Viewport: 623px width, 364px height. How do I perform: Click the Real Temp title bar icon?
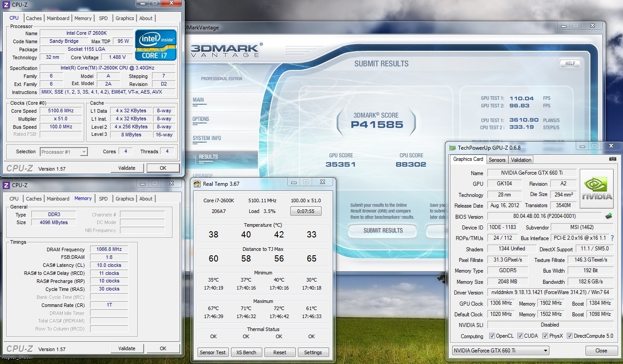197,184
